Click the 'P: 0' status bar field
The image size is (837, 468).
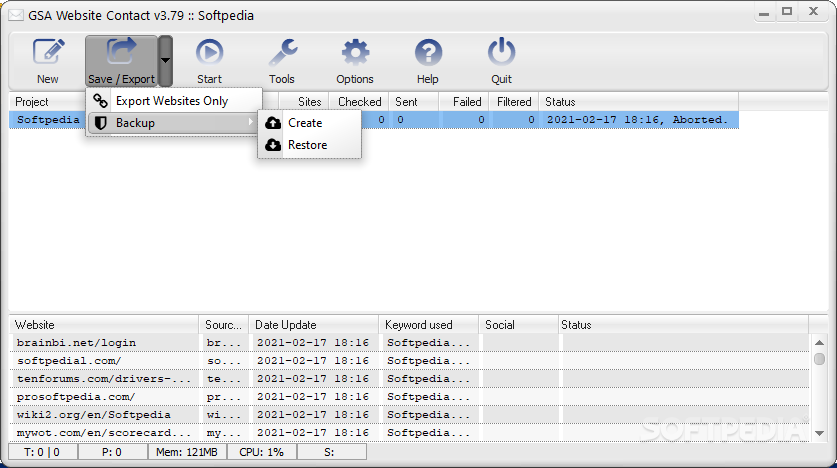click(x=112, y=452)
